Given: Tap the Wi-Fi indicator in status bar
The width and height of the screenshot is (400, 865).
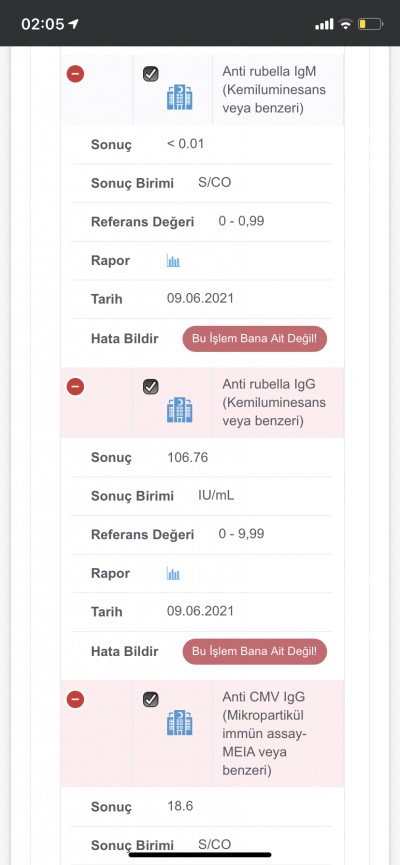Looking at the screenshot, I should (x=346, y=24).
